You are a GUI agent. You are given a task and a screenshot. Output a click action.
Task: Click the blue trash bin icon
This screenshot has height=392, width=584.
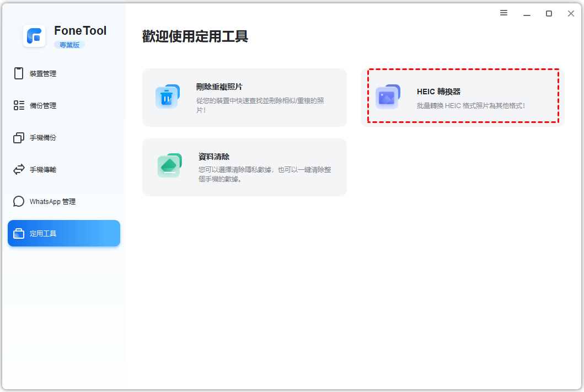(167, 97)
